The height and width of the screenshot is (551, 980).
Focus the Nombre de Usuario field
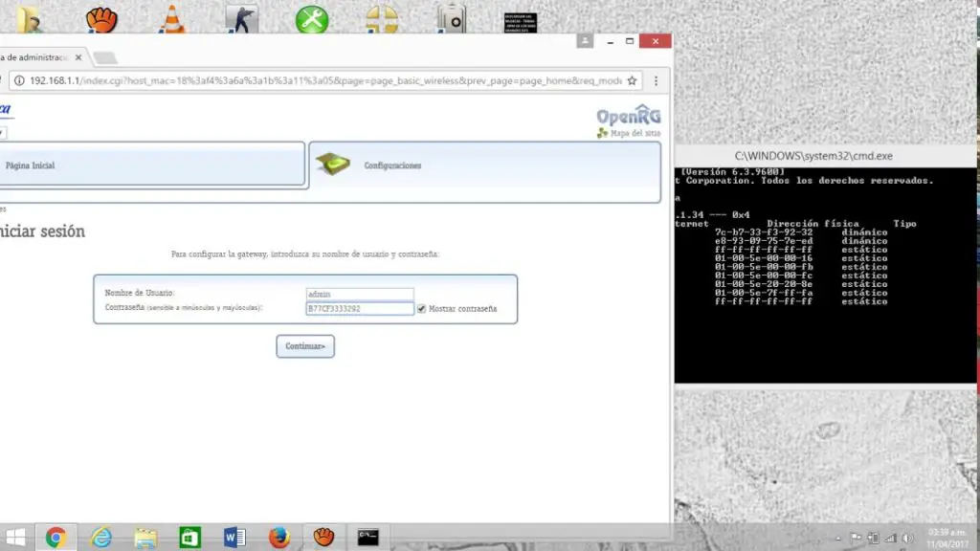click(x=359, y=294)
